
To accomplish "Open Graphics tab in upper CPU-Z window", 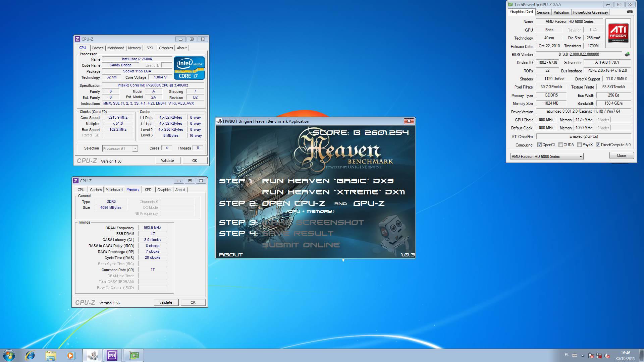I will pyautogui.click(x=166, y=48).
